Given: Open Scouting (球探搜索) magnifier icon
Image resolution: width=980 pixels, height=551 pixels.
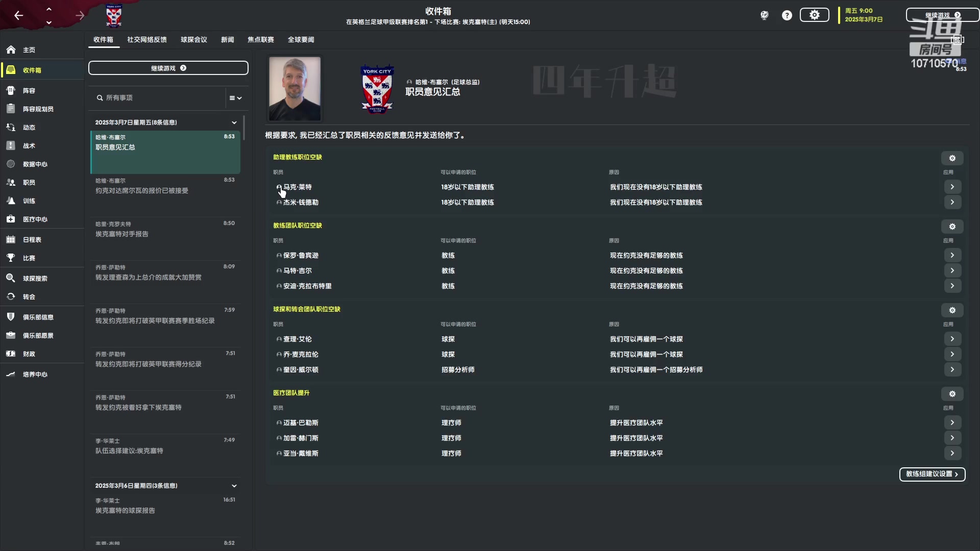Looking at the screenshot, I should 11,279.
